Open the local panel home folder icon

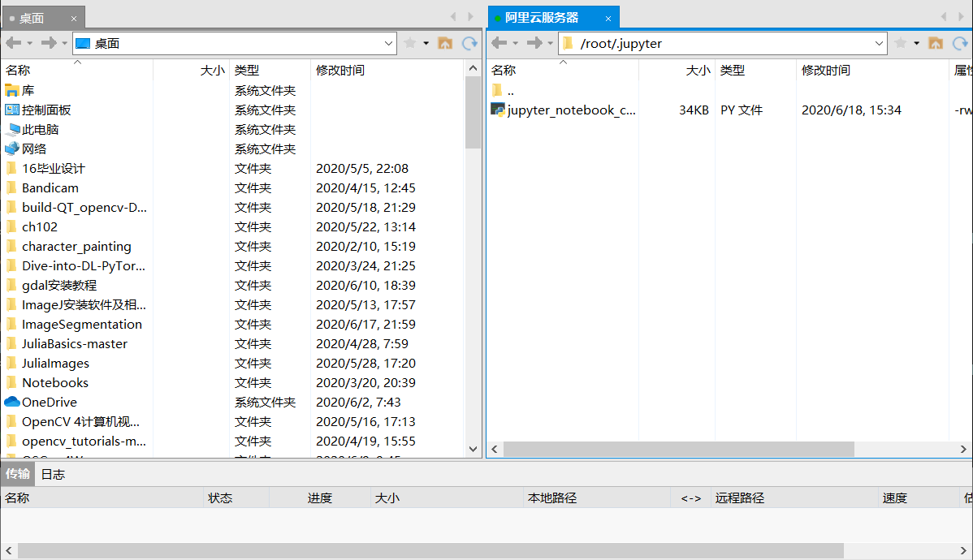(445, 43)
